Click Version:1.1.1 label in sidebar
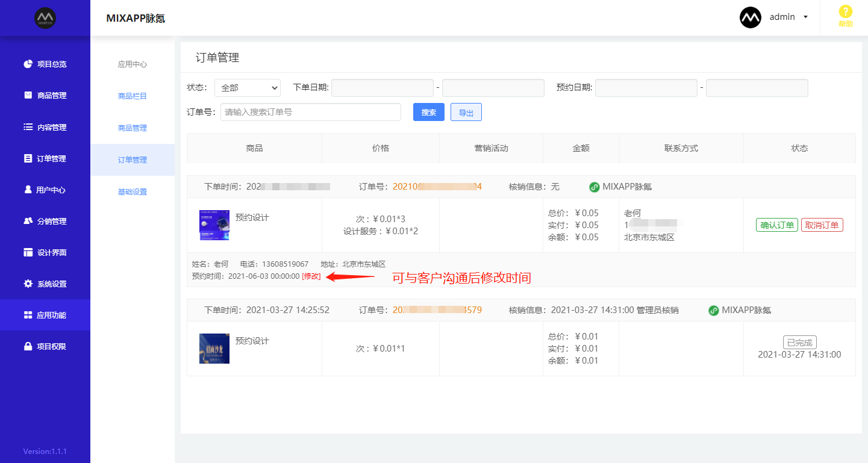 tap(45, 451)
